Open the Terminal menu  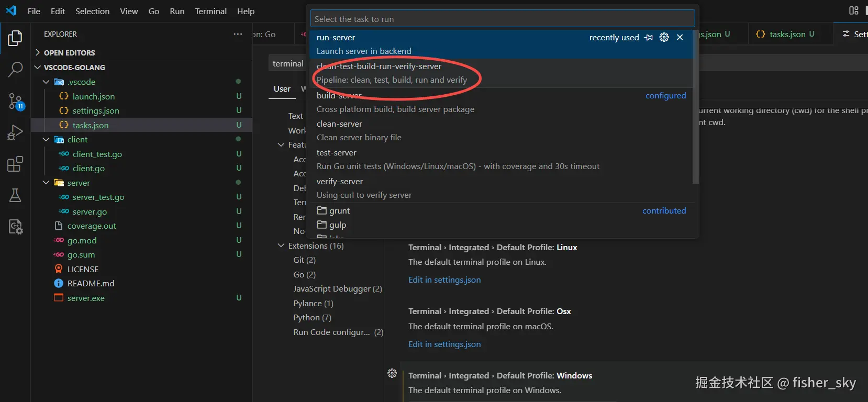(x=211, y=11)
